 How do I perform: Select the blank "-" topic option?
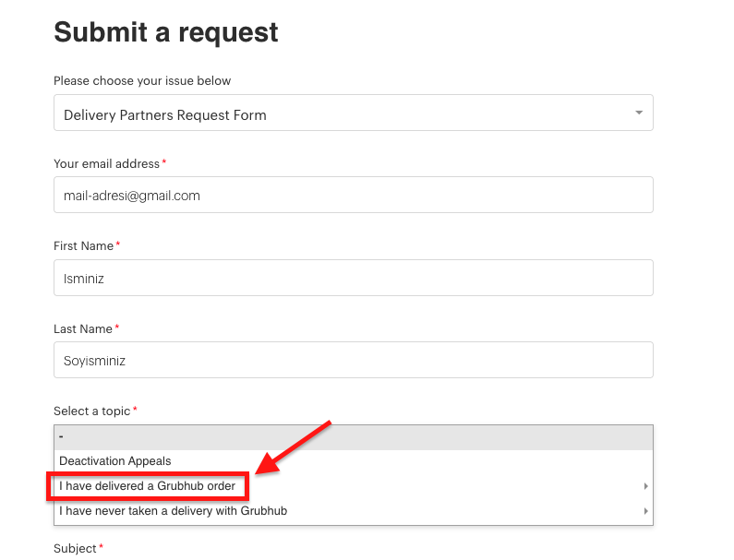click(353, 435)
